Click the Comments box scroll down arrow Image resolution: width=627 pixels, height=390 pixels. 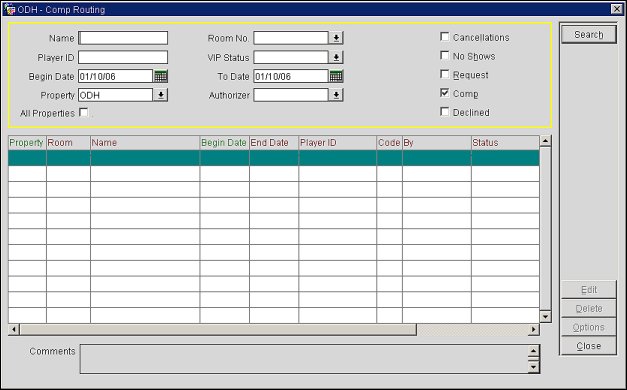(533, 367)
